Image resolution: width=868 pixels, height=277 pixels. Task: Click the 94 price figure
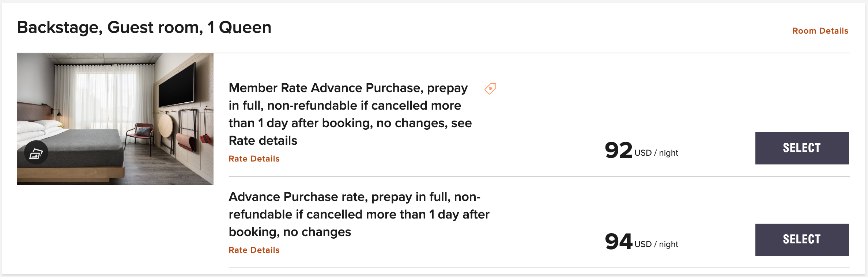click(618, 242)
